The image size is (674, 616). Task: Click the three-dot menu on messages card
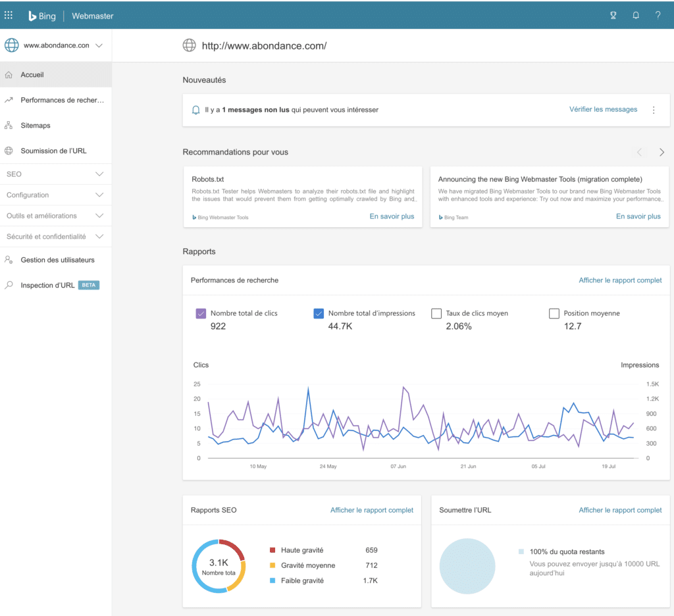(x=654, y=110)
